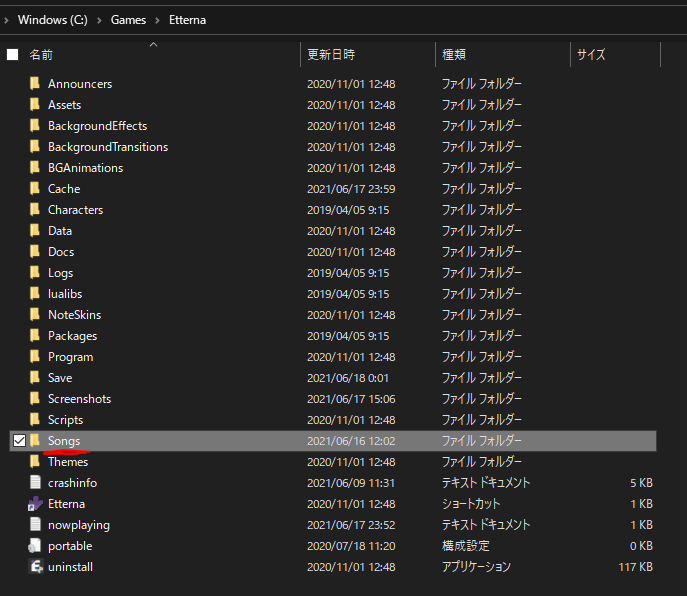The width and height of the screenshot is (687, 596).
Task: Click Cache date 2021/06/17 23:59
Action: click(x=351, y=189)
